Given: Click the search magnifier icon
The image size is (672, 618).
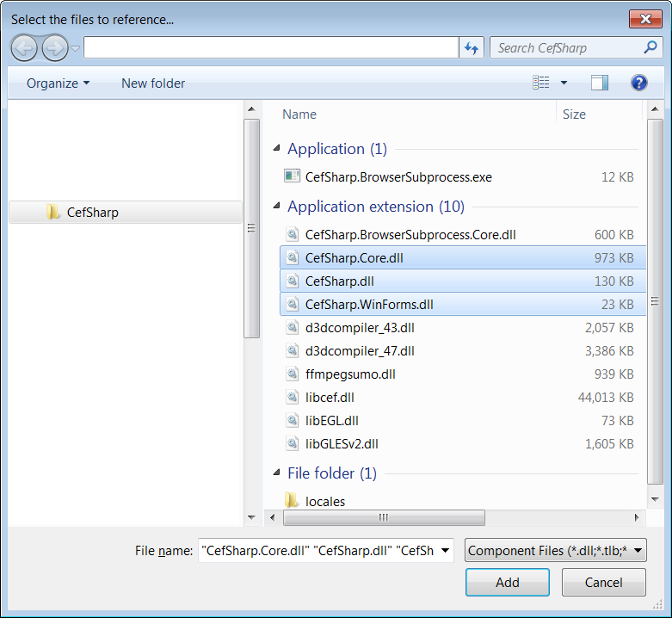Looking at the screenshot, I should pos(650,47).
